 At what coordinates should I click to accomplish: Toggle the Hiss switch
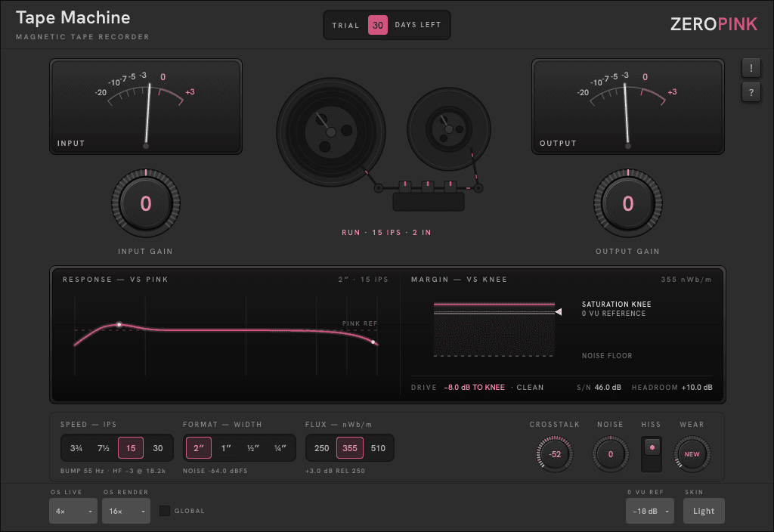(652, 454)
